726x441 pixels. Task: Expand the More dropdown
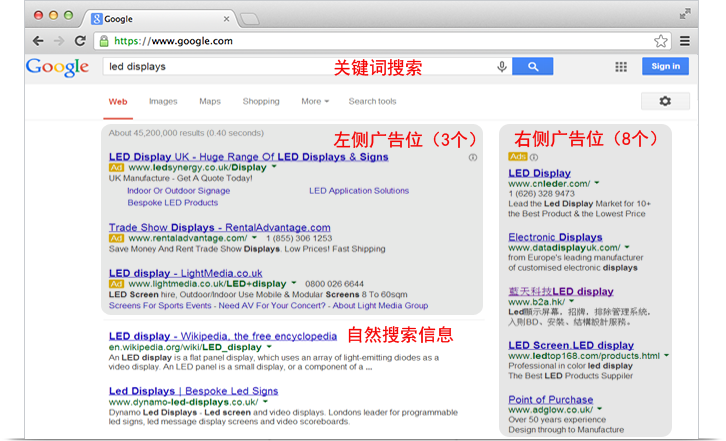315,101
